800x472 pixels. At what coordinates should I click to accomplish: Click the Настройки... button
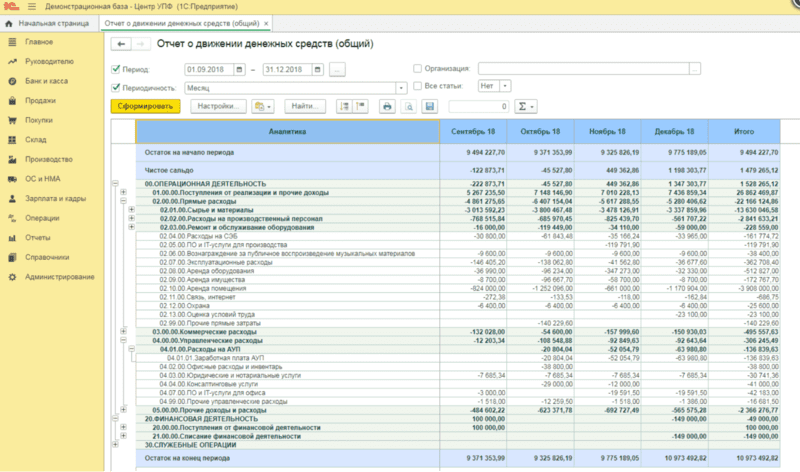coord(219,106)
